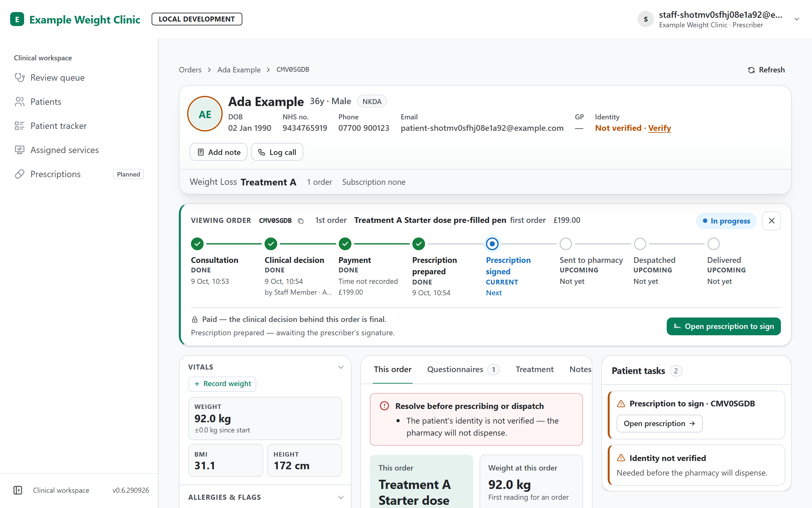Viewport: 812px width, 508px height.
Task: Click the Planned badge beside Prescriptions
Action: point(128,174)
